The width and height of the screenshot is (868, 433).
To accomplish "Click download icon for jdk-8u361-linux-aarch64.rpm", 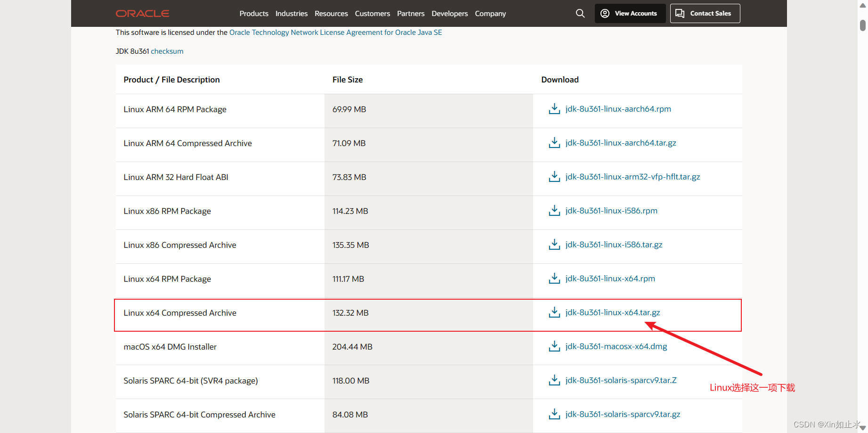I will click(x=554, y=109).
